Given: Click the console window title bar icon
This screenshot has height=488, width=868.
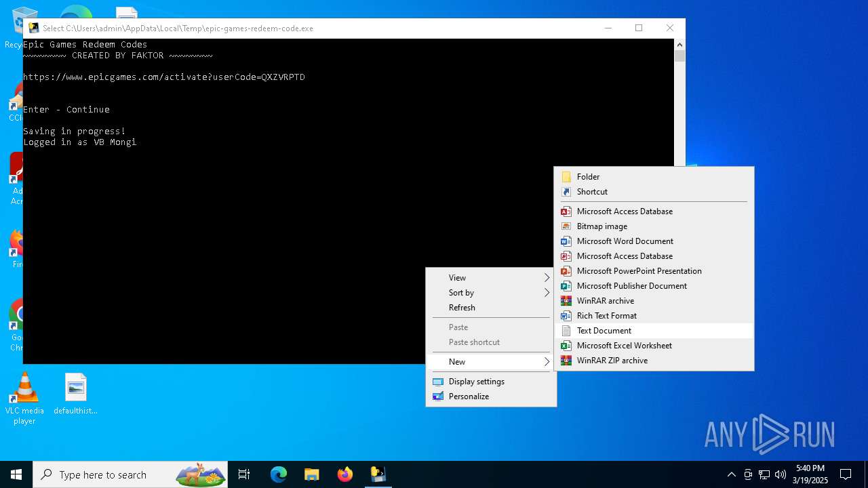Looking at the screenshot, I should (x=33, y=28).
